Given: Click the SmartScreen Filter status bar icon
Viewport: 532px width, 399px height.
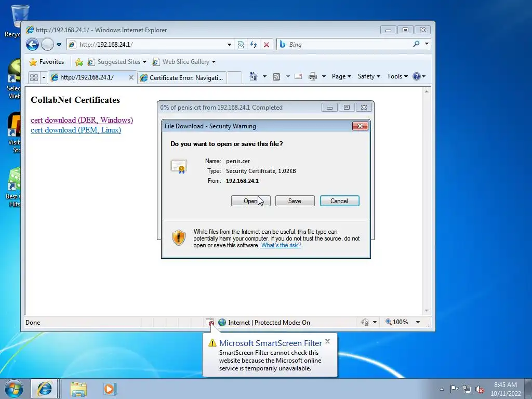Looking at the screenshot, I should coord(210,322).
